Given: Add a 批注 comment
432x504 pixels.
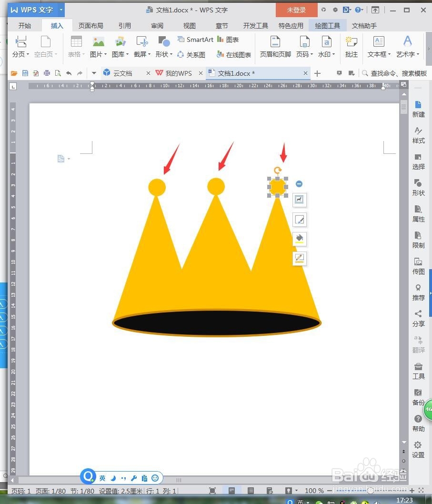Looking at the screenshot, I should tap(352, 47).
